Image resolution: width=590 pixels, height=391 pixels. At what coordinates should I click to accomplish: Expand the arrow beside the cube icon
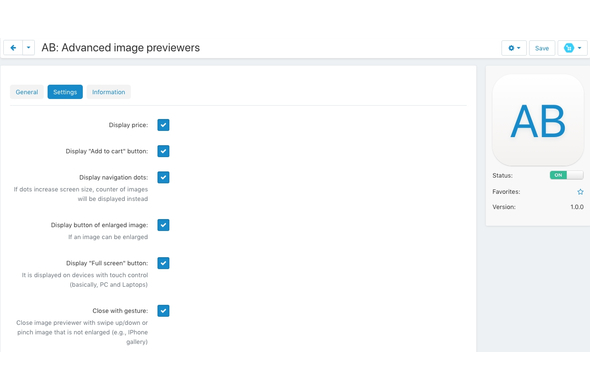click(579, 48)
